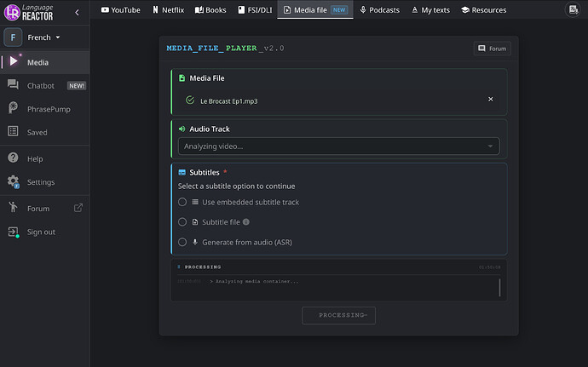Viewport: 588px width, 367px height.
Task: Select Generate from audio (ASR) option
Action: click(182, 242)
